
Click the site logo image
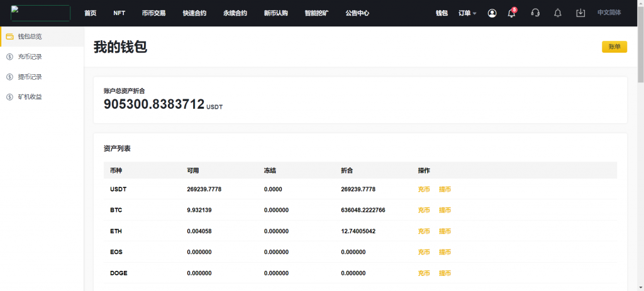coord(40,13)
